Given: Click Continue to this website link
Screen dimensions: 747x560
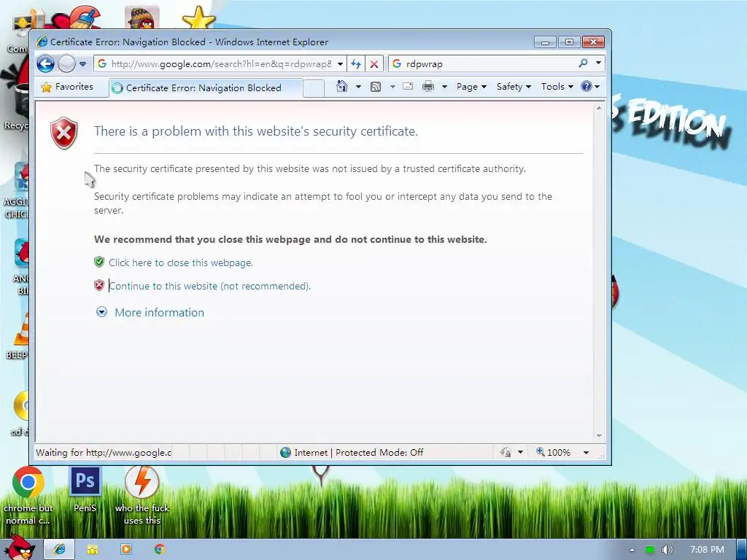Looking at the screenshot, I should point(209,286).
